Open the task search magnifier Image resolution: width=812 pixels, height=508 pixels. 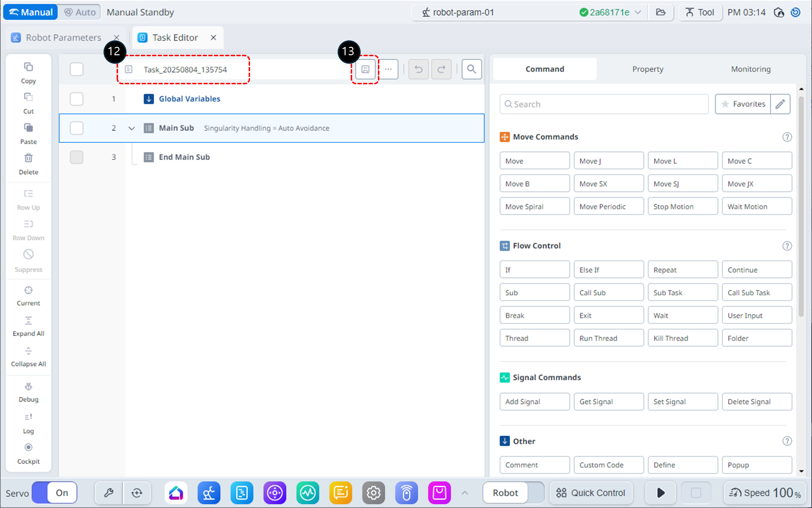[x=472, y=69]
